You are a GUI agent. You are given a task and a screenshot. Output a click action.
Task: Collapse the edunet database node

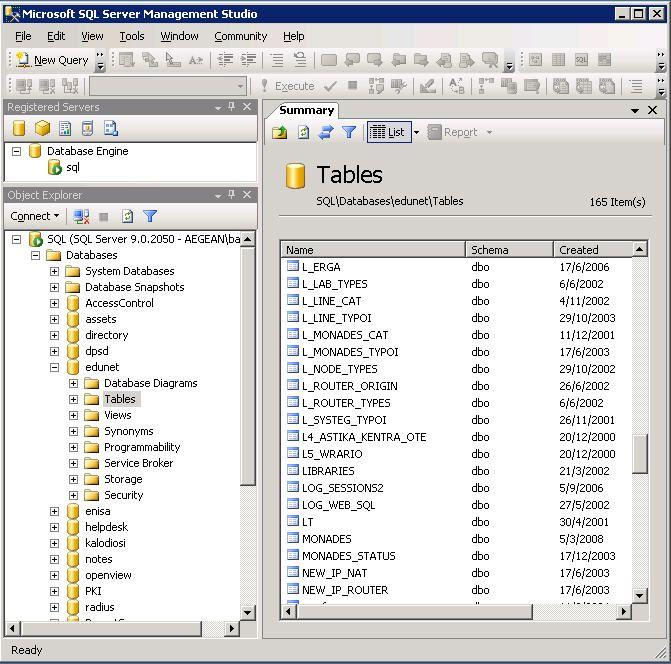(x=54, y=367)
